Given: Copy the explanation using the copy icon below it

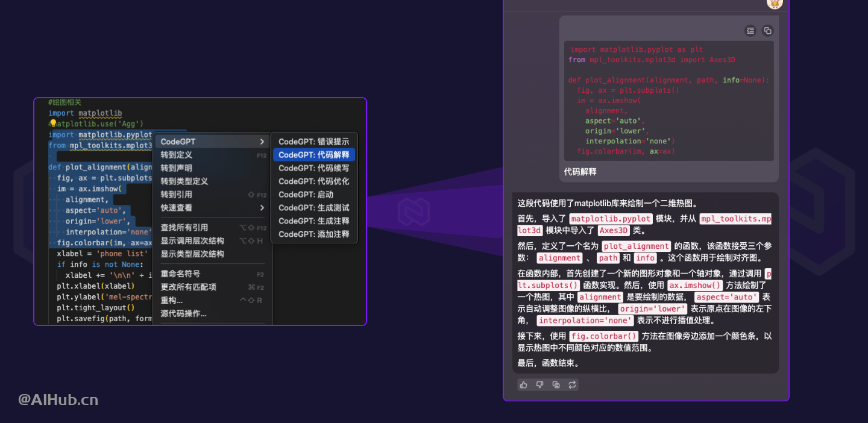Looking at the screenshot, I should pos(556,384).
